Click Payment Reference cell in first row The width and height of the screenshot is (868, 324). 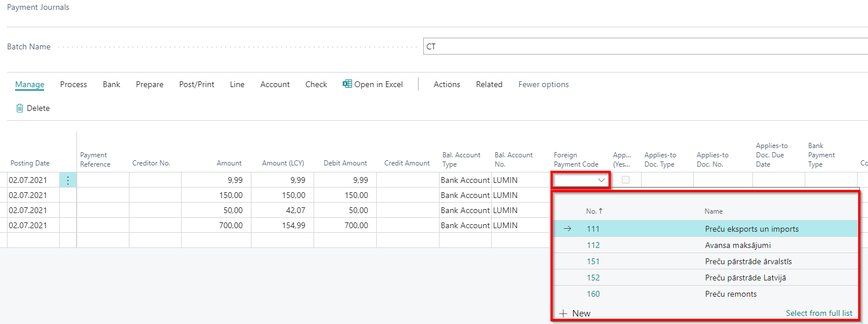click(x=103, y=180)
